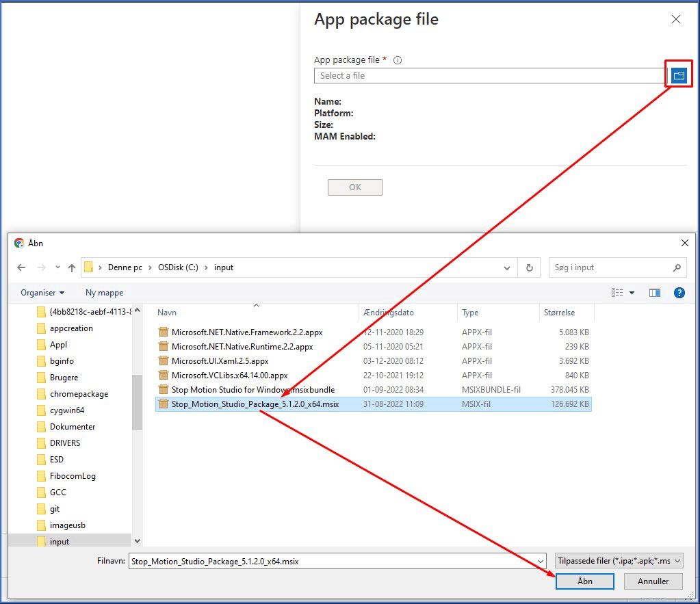
Task: Click the info icon beside App package file
Action: click(x=398, y=60)
